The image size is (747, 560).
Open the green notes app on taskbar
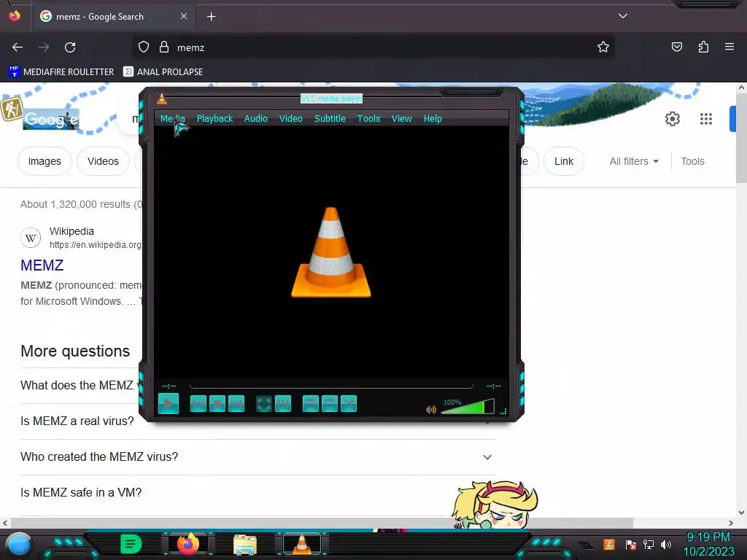131,544
